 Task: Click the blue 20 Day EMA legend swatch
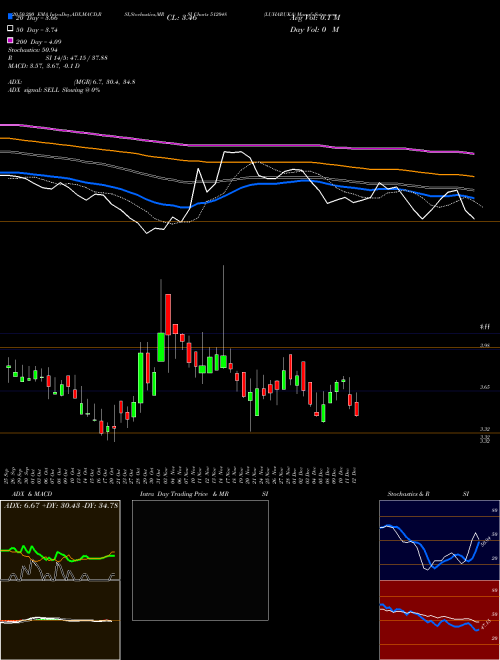coord(10,16)
